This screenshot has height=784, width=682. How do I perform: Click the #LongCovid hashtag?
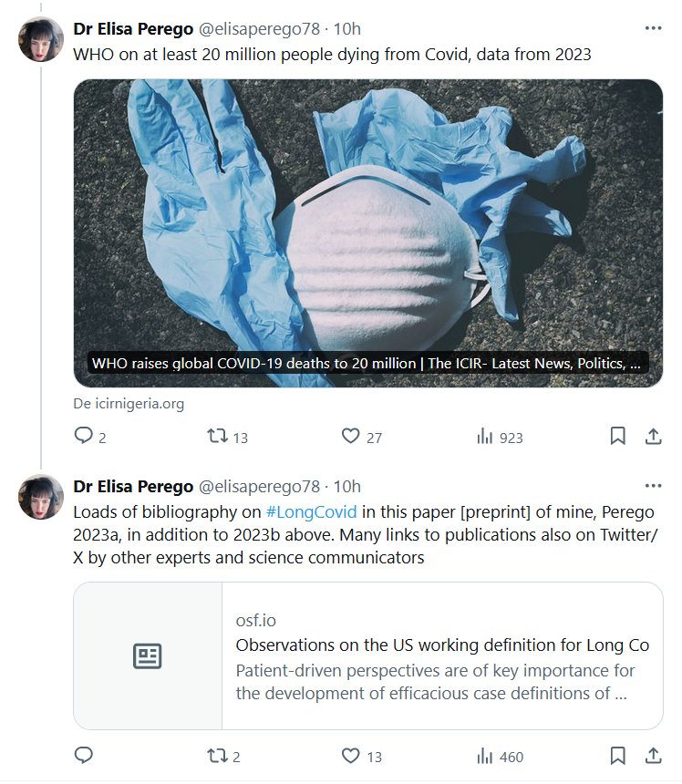(x=311, y=511)
